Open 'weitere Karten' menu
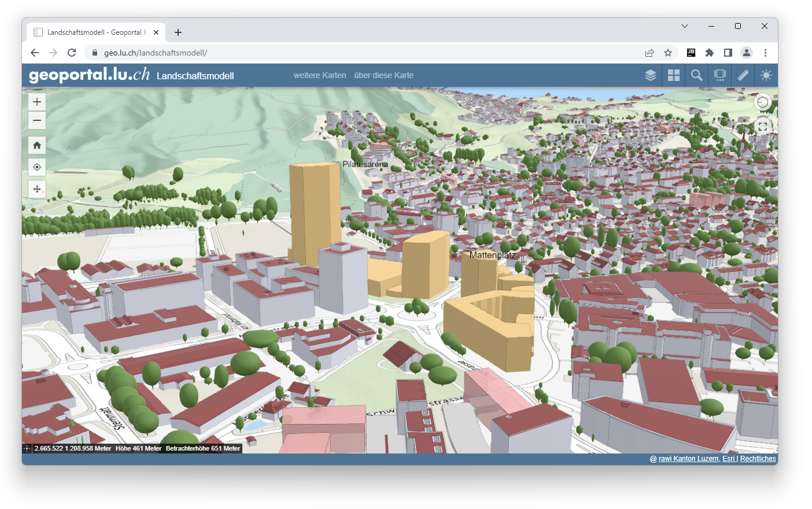The height and width of the screenshot is (509, 812). (x=319, y=75)
